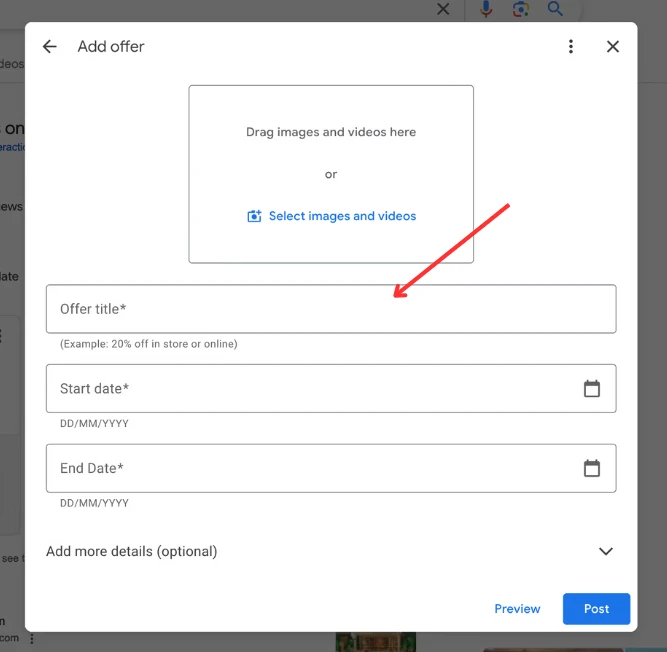Click the microphone voice search icon
The height and width of the screenshot is (652, 667).
click(486, 9)
